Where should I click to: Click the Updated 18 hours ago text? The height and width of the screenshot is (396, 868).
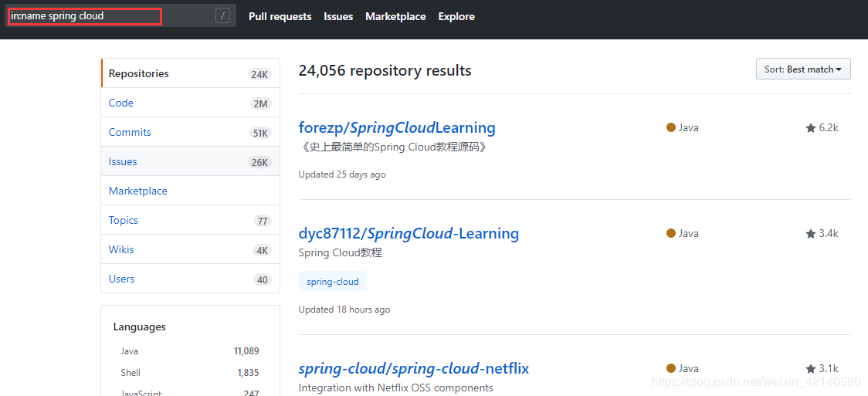[x=344, y=310]
